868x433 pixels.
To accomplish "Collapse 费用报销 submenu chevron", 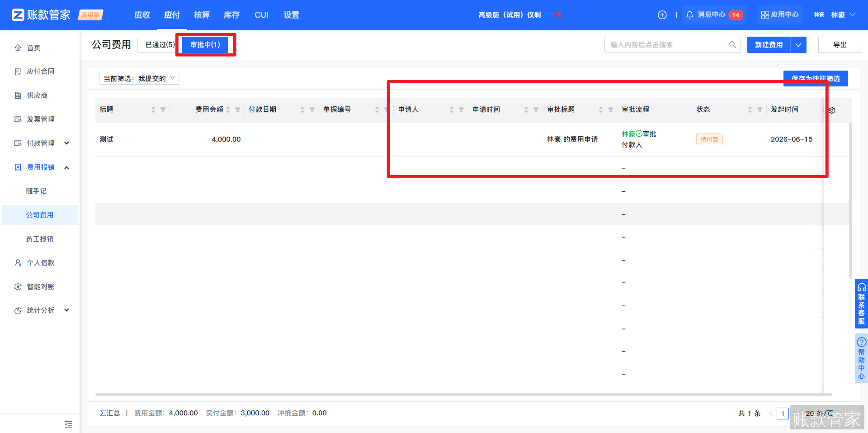I will (67, 167).
